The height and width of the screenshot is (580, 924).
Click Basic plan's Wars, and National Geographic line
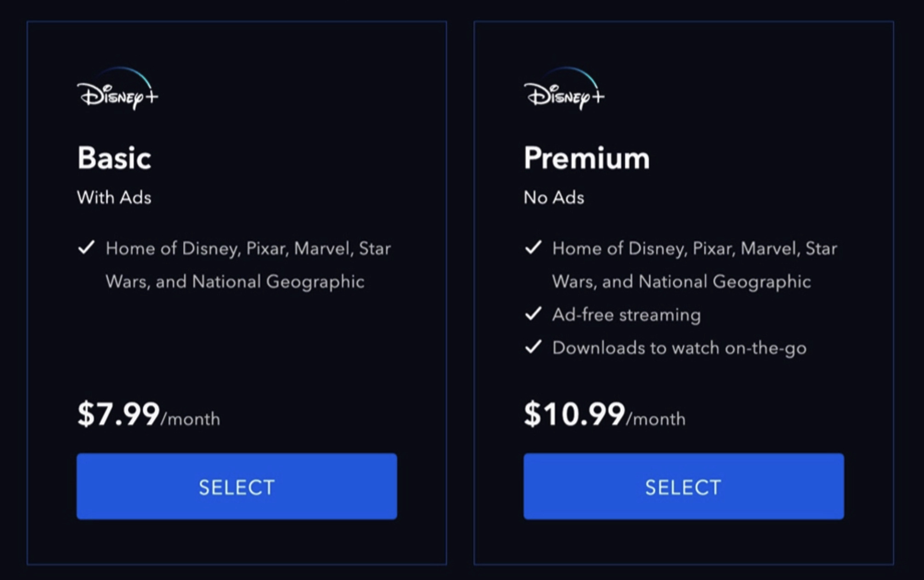[x=235, y=282]
